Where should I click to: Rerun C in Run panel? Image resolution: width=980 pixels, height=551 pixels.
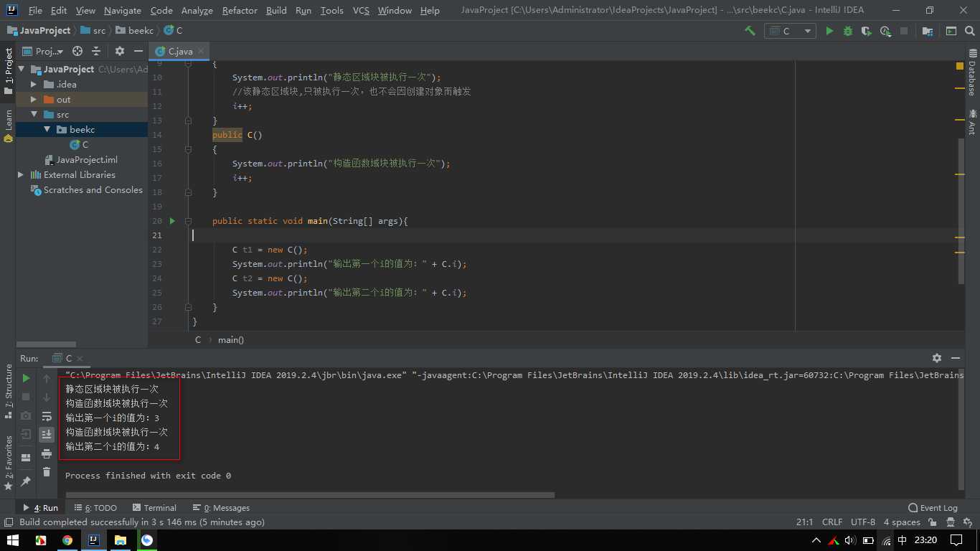point(26,378)
